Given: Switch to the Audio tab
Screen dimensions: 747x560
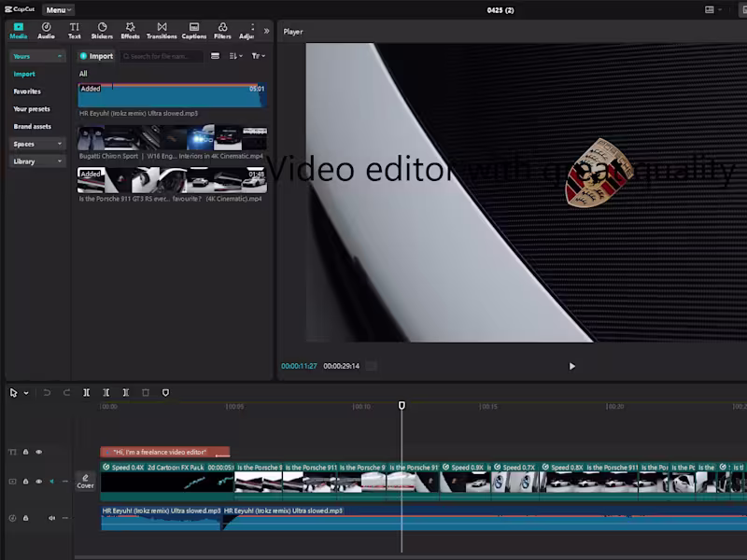Looking at the screenshot, I should click(x=46, y=31).
